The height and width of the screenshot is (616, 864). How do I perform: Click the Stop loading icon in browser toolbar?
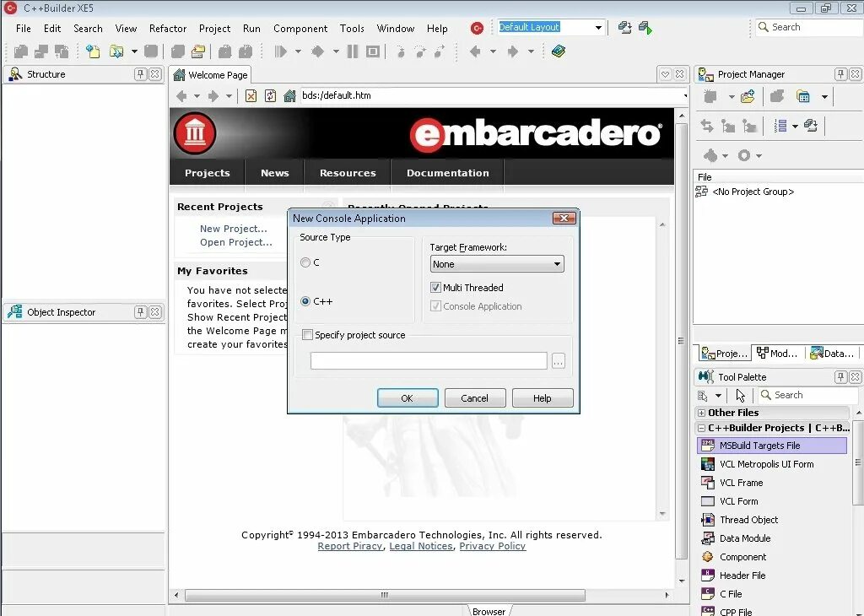coord(251,96)
